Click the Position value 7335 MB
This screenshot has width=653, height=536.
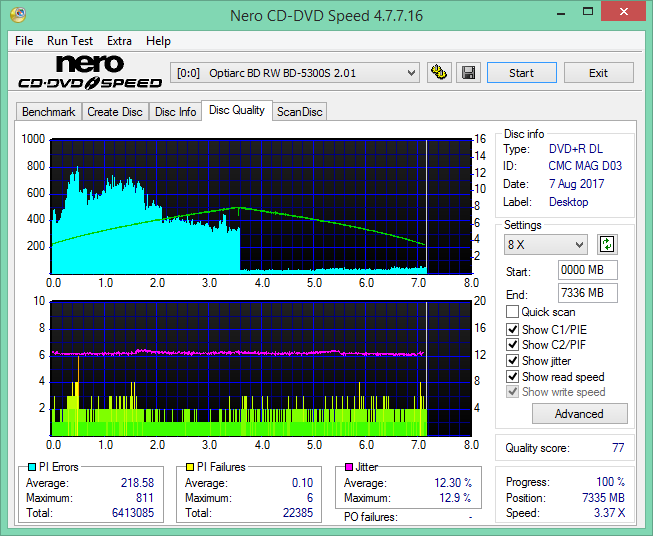point(603,497)
